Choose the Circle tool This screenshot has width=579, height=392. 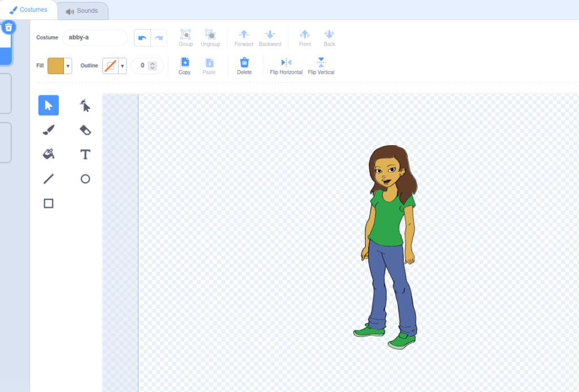tap(85, 179)
